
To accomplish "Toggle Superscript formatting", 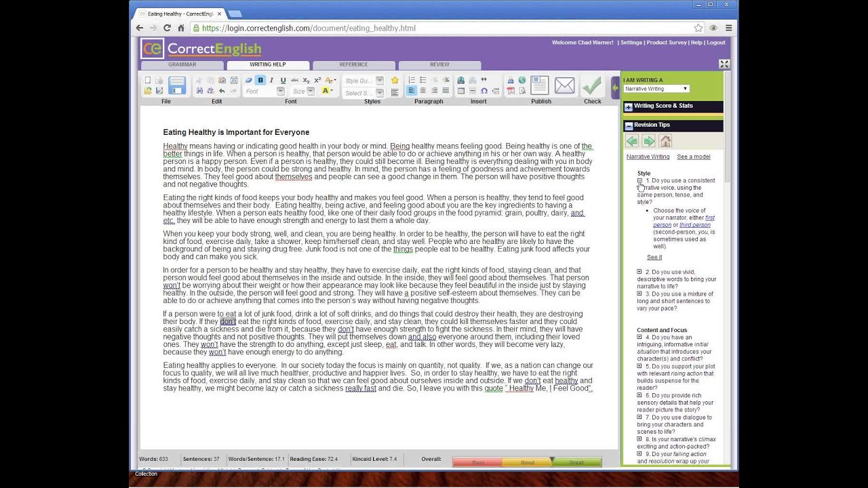I will (x=317, y=80).
